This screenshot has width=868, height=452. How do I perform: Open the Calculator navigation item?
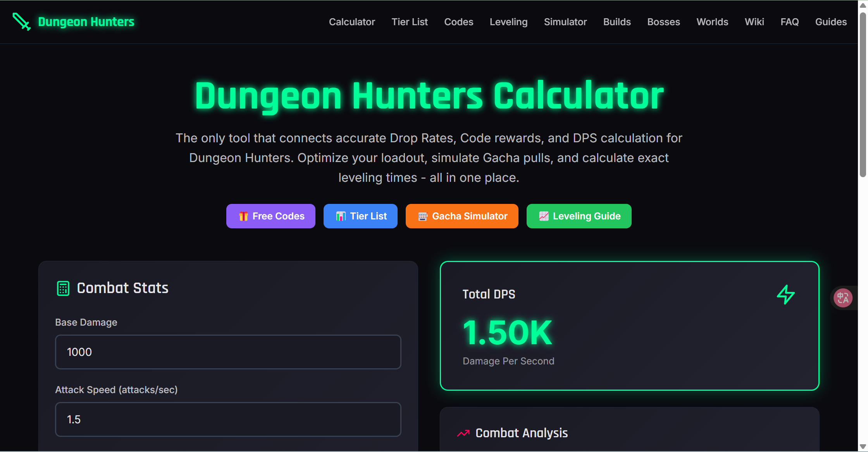pos(351,22)
